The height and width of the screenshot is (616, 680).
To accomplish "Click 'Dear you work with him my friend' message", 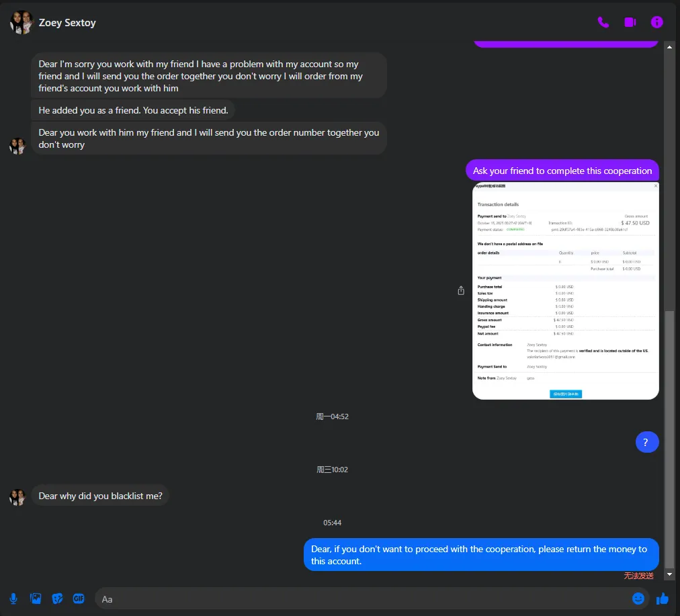I will tap(208, 138).
